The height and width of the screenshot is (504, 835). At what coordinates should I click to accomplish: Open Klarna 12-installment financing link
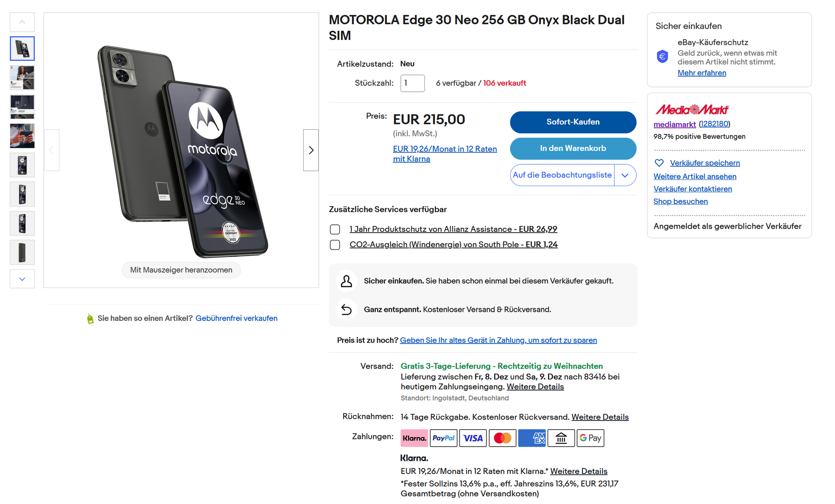(x=444, y=154)
